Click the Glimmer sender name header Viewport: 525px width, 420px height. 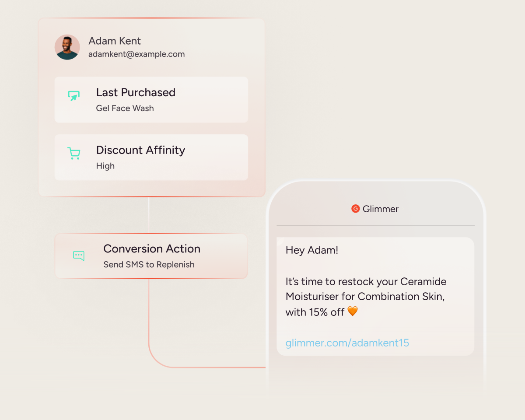coord(381,209)
